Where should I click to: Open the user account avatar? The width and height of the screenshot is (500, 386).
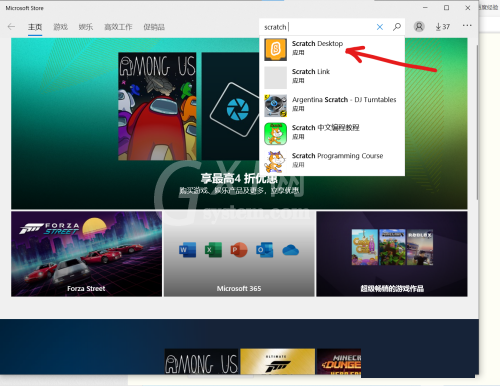(419, 27)
